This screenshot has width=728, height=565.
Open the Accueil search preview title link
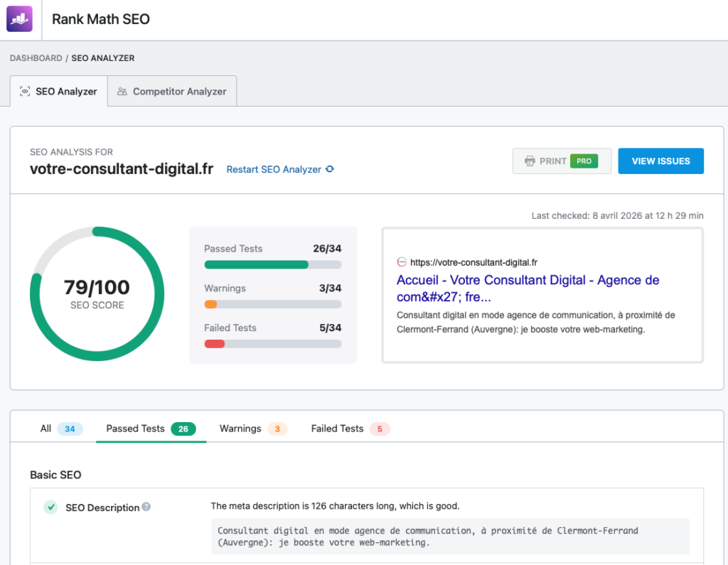528,289
